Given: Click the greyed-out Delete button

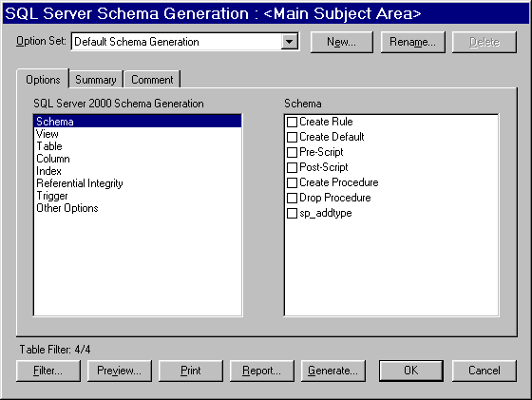Looking at the screenshot, I should point(484,42).
